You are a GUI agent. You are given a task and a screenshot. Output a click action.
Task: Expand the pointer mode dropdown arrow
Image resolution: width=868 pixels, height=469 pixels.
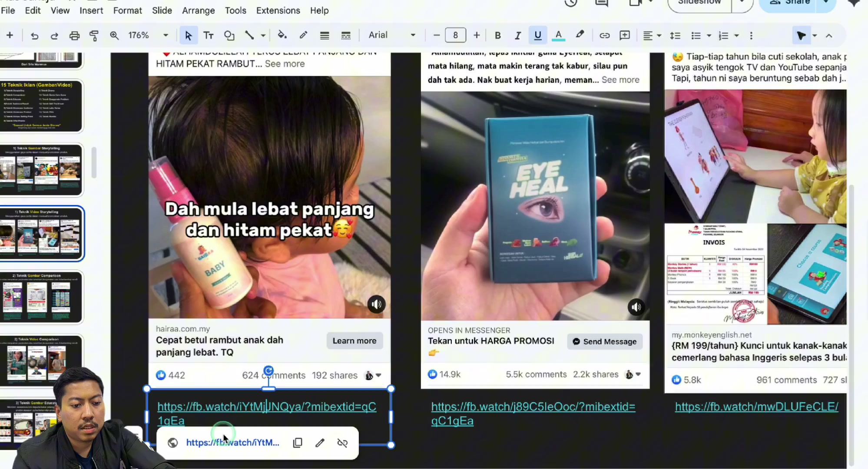click(815, 35)
